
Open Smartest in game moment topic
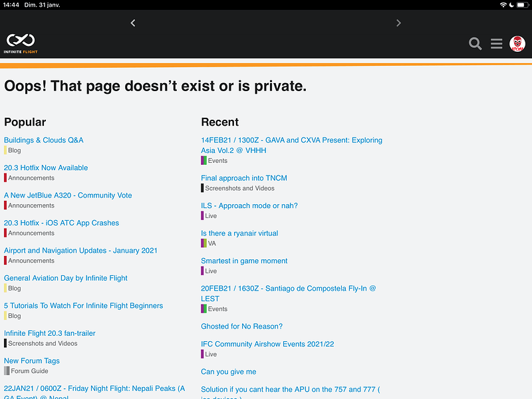[x=244, y=261]
